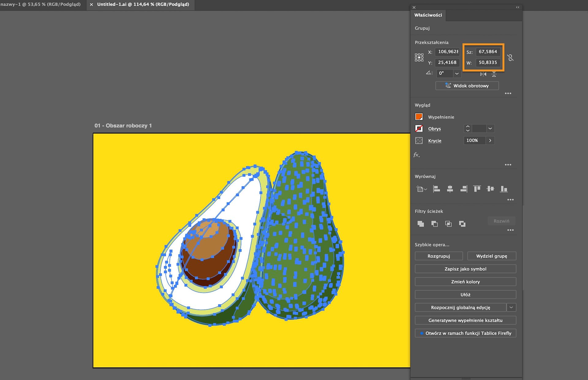The image size is (588, 380).
Task: Click Zapisz jako symbol
Action: (466, 269)
